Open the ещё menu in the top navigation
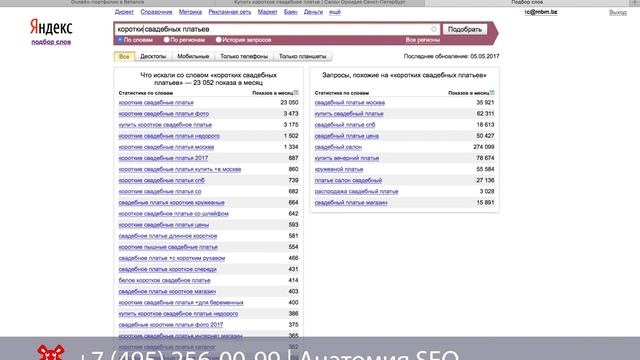Screen dimensions: 640x360 [335, 12]
